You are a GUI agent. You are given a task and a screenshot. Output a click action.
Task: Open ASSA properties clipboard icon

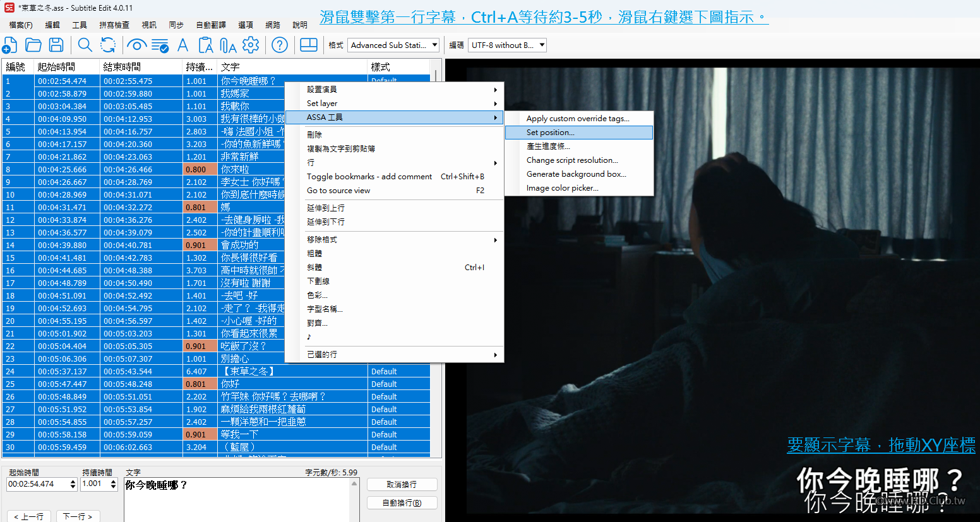[206, 45]
